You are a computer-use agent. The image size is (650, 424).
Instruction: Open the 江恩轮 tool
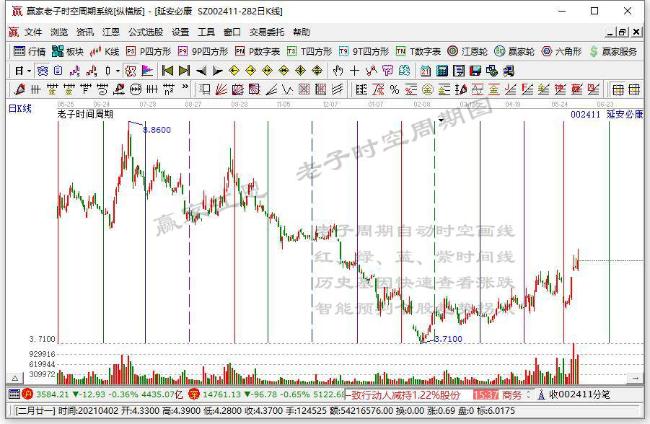coord(467,51)
